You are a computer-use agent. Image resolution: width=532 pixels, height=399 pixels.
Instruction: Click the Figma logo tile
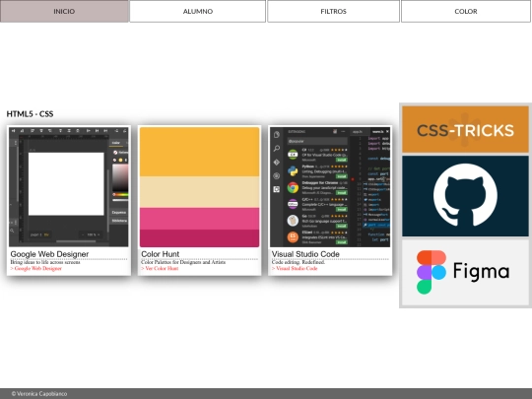(x=465, y=272)
